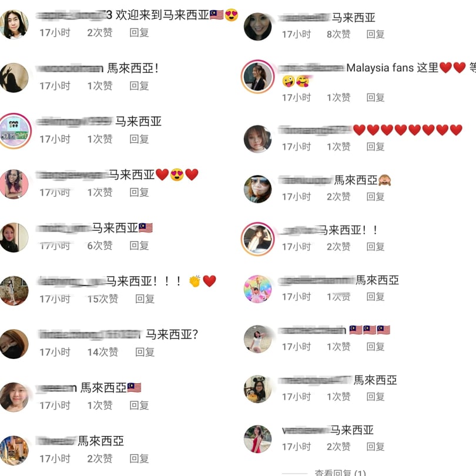Screen dimensions: 476x476
Task: View the 15次赞 likes on a comment
Action: coord(103,299)
